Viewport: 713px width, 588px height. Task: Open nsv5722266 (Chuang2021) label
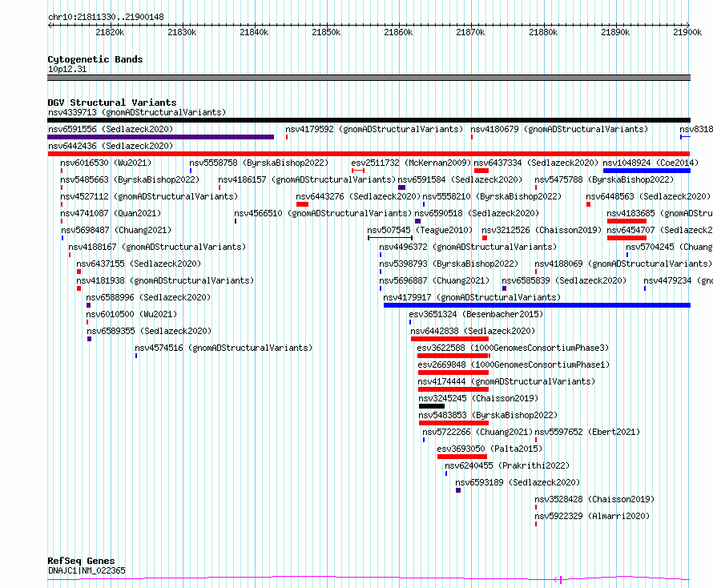[477, 432]
